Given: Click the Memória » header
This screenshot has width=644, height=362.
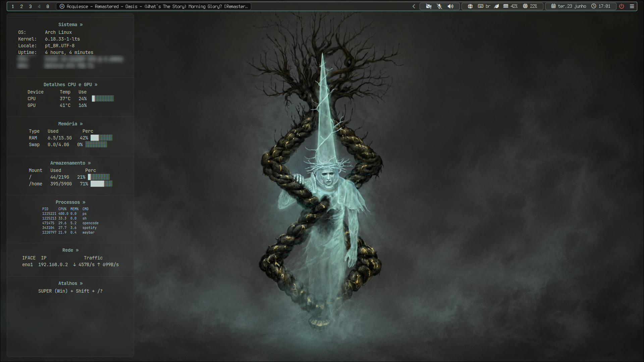Looking at the screenshot, I should [x=70, y=124].
